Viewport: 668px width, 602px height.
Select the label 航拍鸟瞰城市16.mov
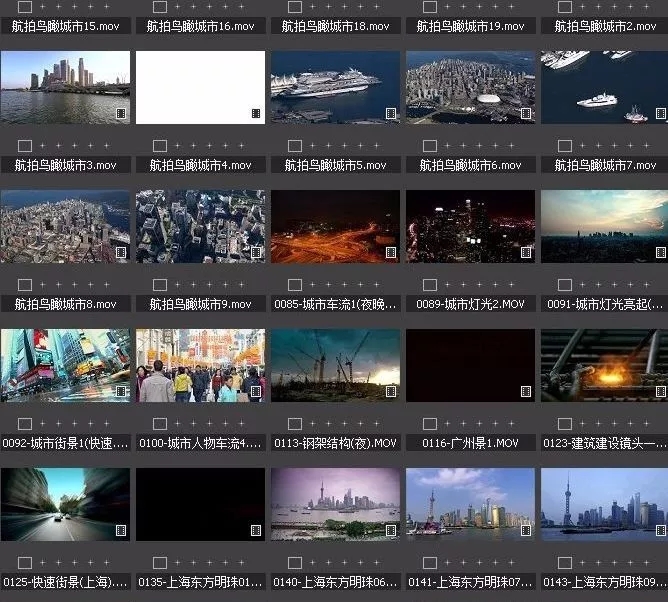click(201, 26)
